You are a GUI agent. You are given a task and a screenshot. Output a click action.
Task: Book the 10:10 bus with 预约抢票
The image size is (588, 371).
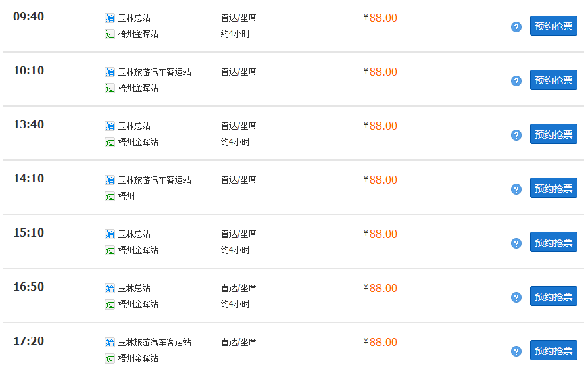(x=553, y=80)
